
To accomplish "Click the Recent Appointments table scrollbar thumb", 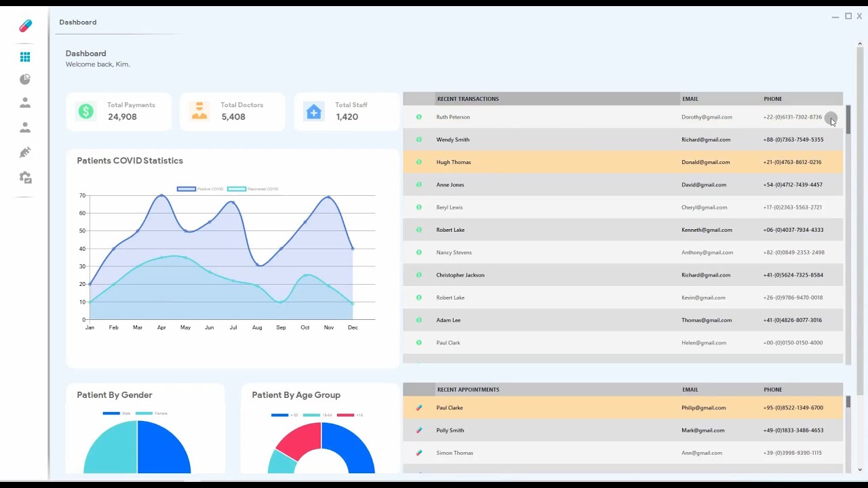I will tap(848, 403).
